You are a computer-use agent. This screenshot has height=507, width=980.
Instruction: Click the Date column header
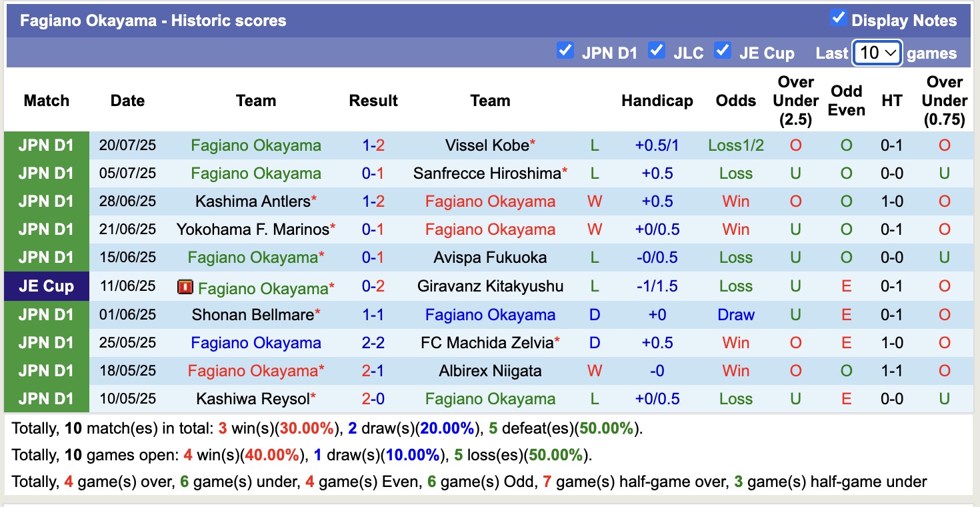(x=127, y=101)
